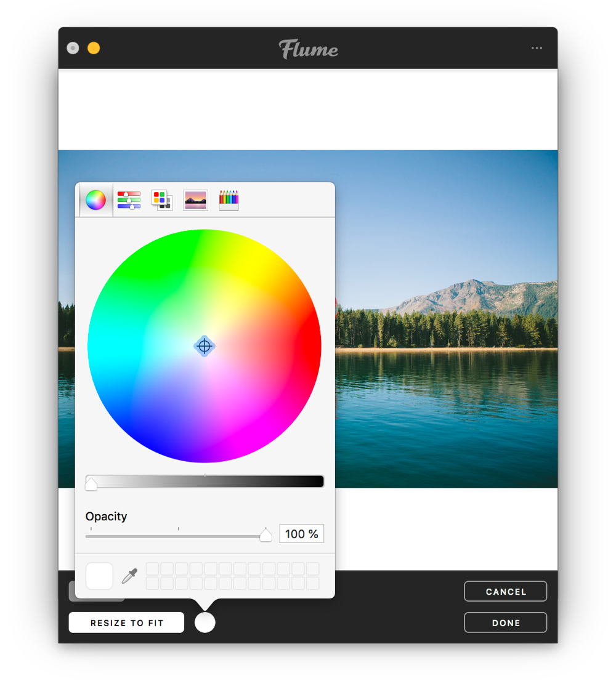
Task: Select the color wheel picker tab
Action: point(95,200)
